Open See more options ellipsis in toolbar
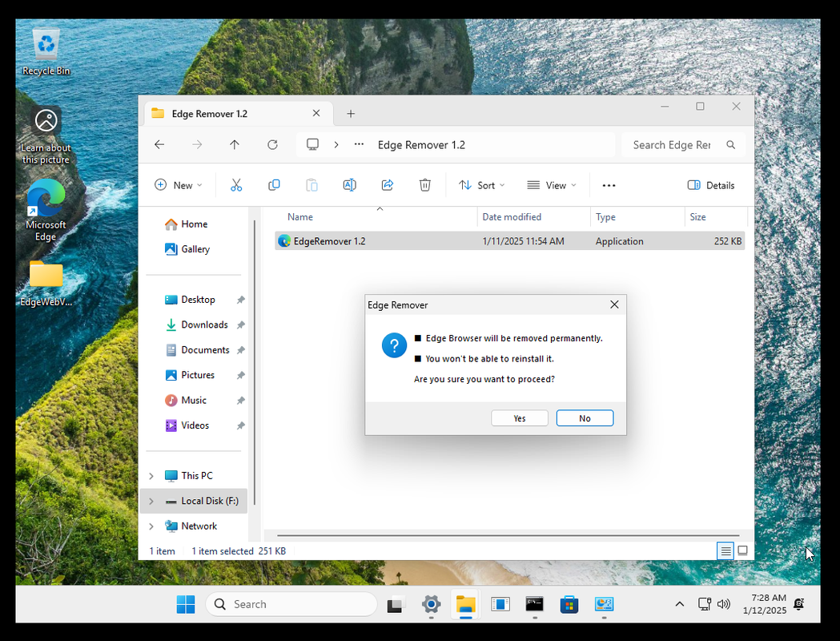The width and height of the screenshot is (840, 641). 609,185
